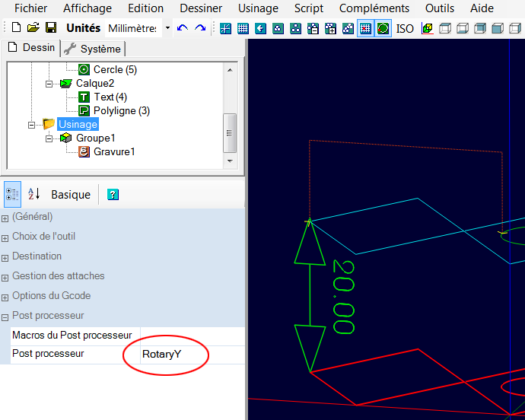The width and height of the screenshot is (525, 420).
Task: Click the three-circles pyramid toolbar icon
Action: (x=278, y=28)
